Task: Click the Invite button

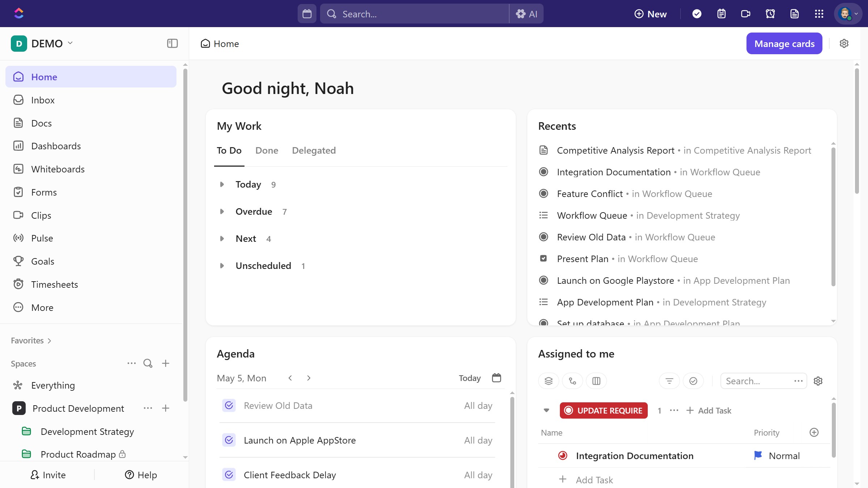Action: (48, 475)
